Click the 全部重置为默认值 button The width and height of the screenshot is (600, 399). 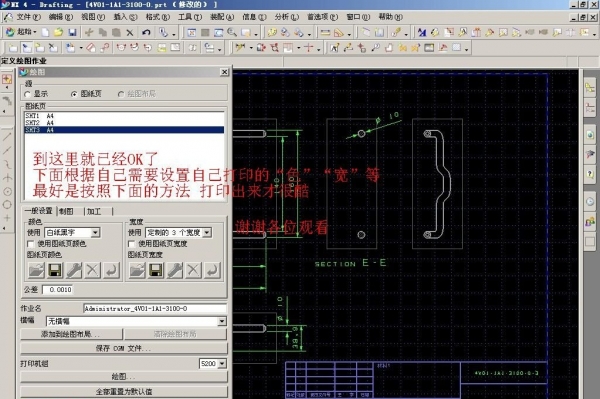click(124, 392)
